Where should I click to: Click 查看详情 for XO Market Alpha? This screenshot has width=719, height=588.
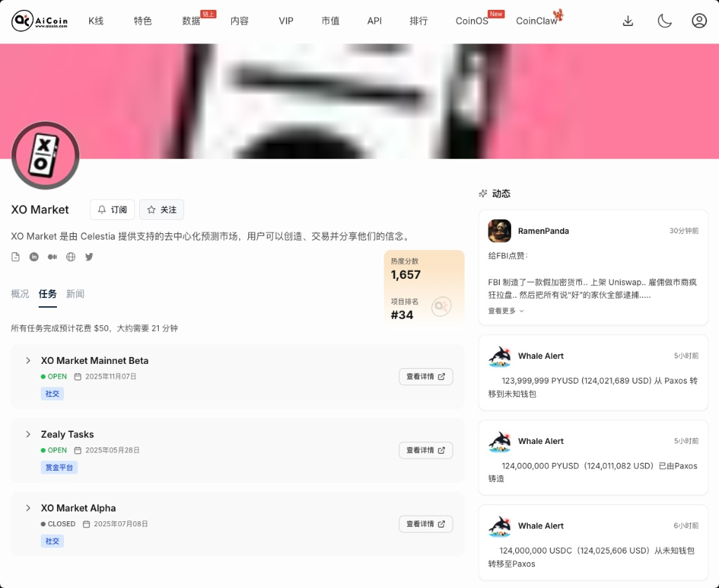click(x=425, y=524)
